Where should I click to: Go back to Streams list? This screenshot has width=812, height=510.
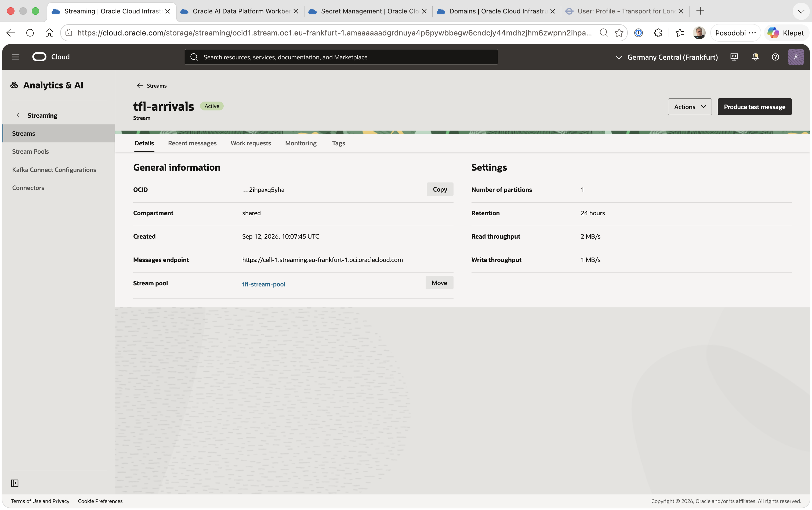pos(152,86)
